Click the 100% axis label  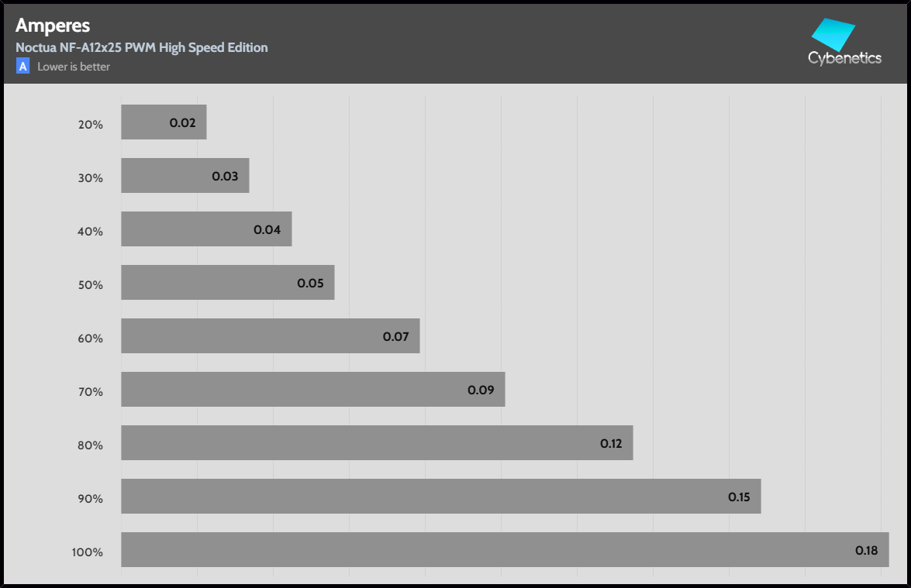click(88, 552)
